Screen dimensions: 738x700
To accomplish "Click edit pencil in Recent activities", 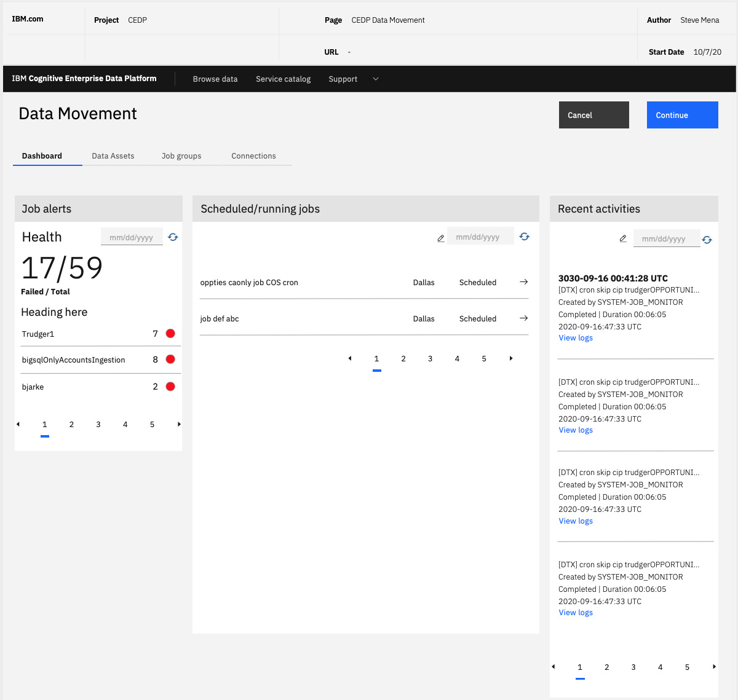I will 623,238.
